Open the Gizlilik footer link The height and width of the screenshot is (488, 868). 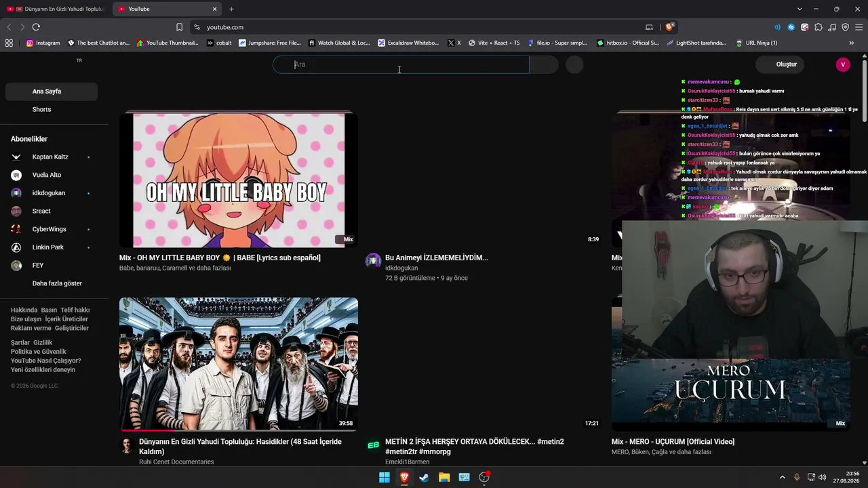[43, 343]
